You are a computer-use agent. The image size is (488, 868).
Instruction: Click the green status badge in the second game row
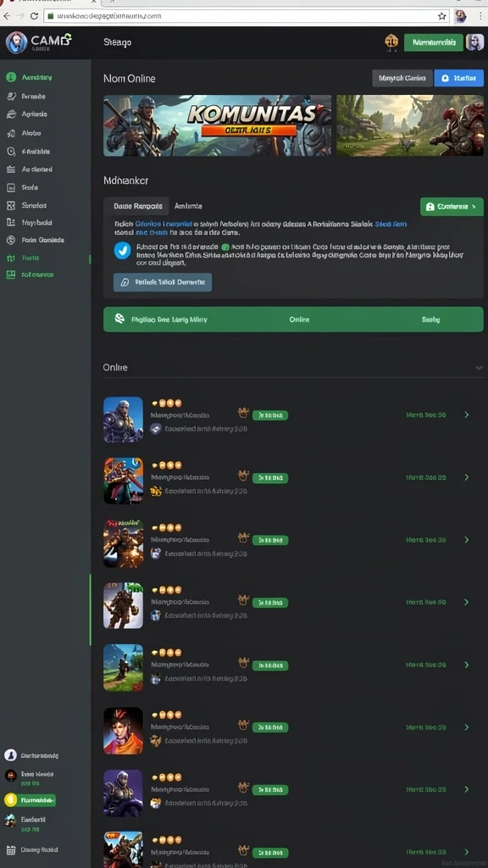(x=270, y=478)
